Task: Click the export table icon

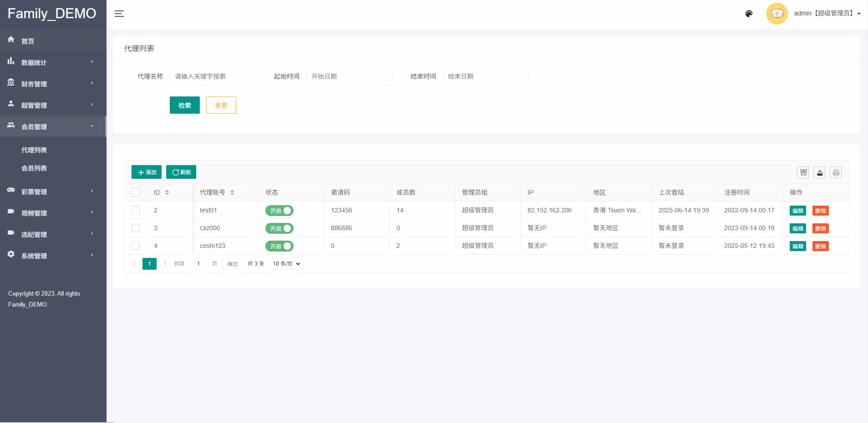Action: [x=819, y=172]
